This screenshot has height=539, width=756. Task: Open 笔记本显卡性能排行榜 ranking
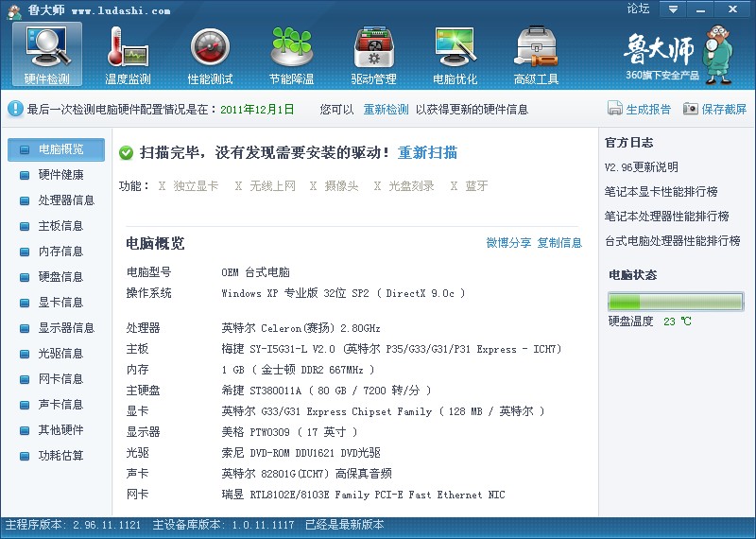661,192
